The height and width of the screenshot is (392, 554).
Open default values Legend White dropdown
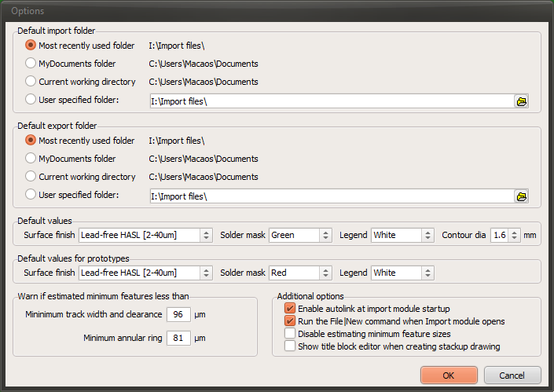coord(402,235)
